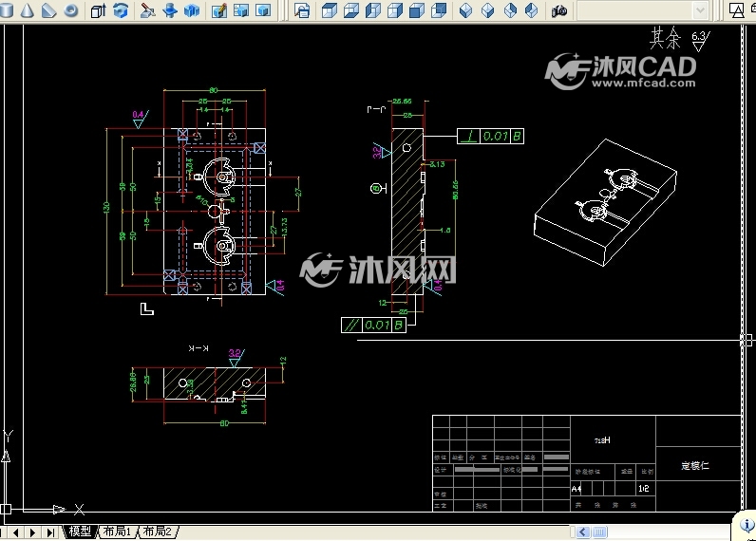Image resolution: width=756 pixels, height=541 pixels.
Task: Click the next-tab arrow
Action: (33, 532)
